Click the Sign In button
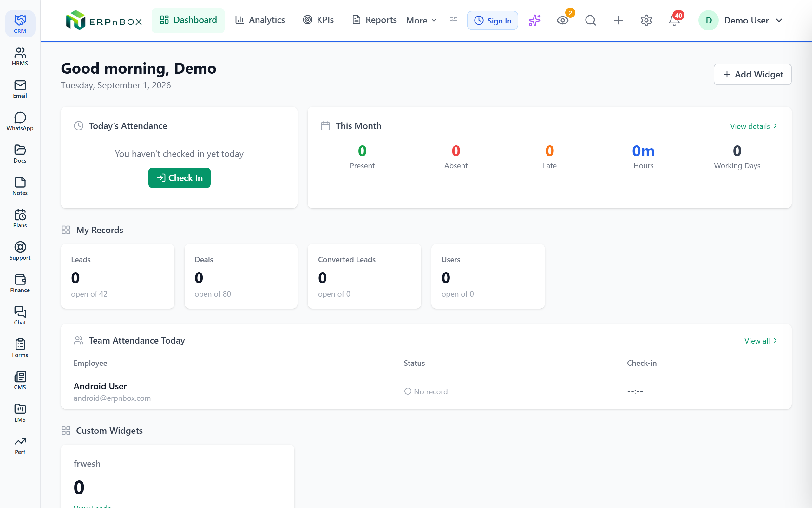The image size is (812, 508). 492,21
